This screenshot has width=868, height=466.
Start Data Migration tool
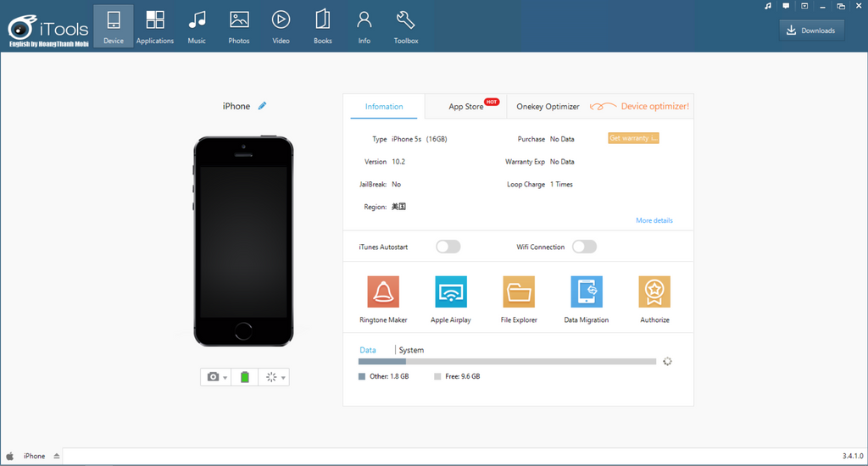click(x=587, y=299)
